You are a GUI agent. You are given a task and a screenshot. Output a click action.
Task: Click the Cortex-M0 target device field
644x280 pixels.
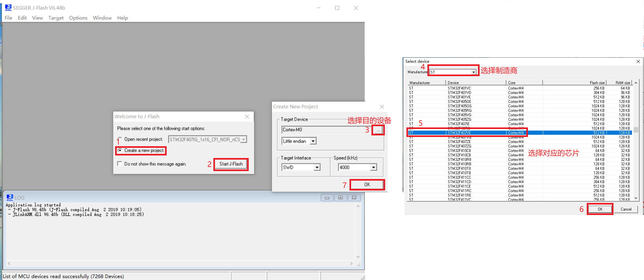pyautogui.click(x=327, y=130)
